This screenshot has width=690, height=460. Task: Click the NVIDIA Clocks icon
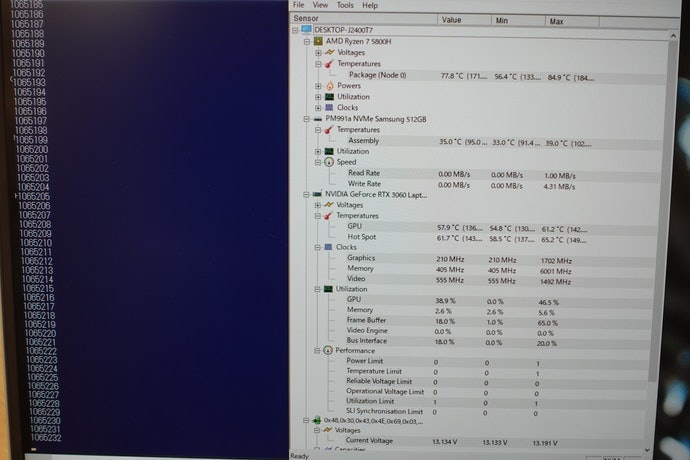click(328, 247)
